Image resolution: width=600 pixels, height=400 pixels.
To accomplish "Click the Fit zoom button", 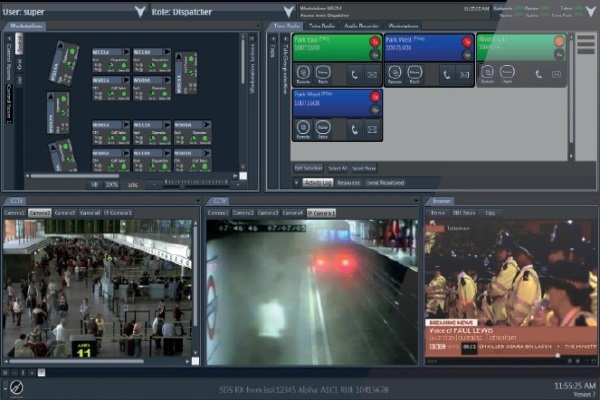I will [x=95, y=185].
